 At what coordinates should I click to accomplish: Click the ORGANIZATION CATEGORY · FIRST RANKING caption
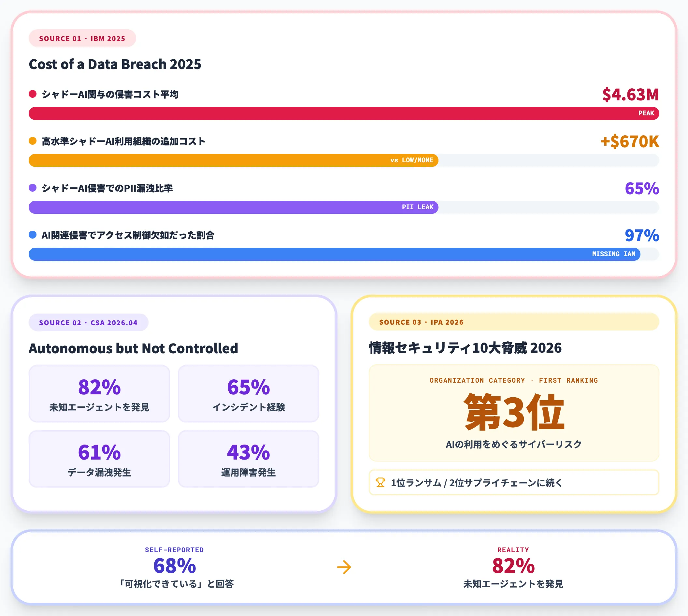[x=514, y=380]
